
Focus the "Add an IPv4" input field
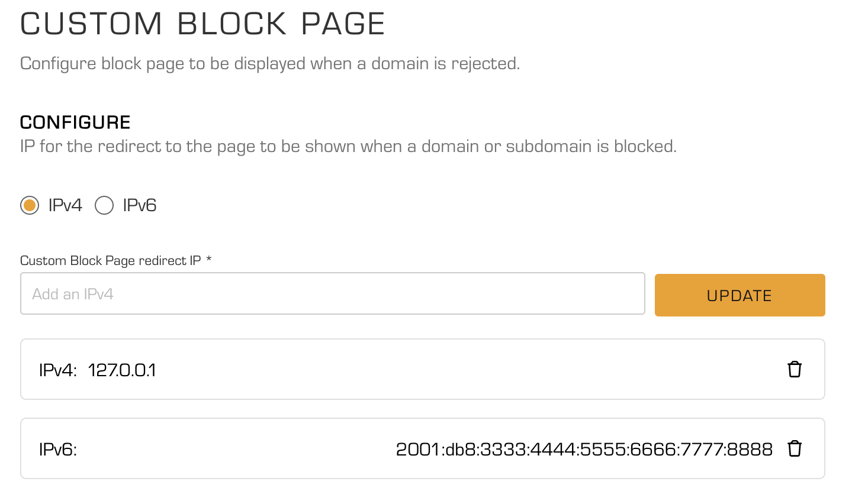pos(332,294)
